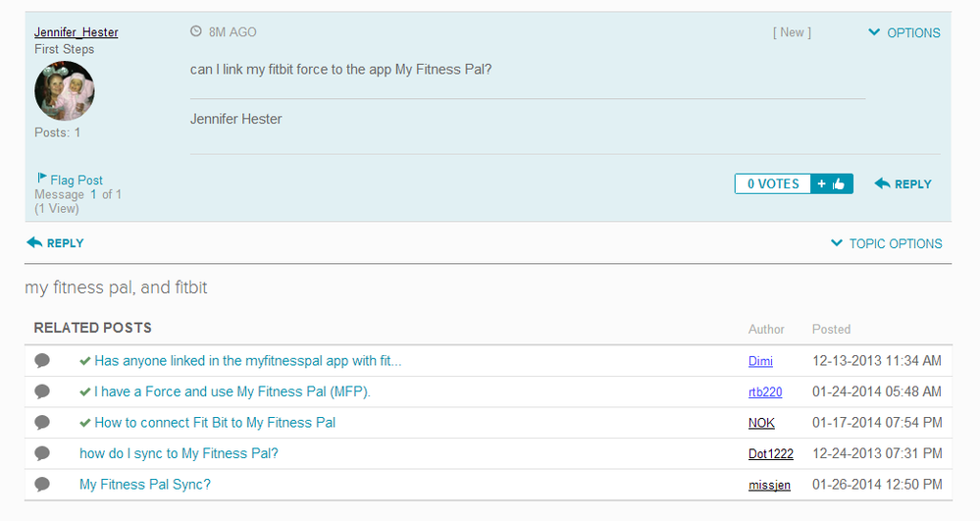
Task: View author Dimi's profile
Action: [760, 361]
